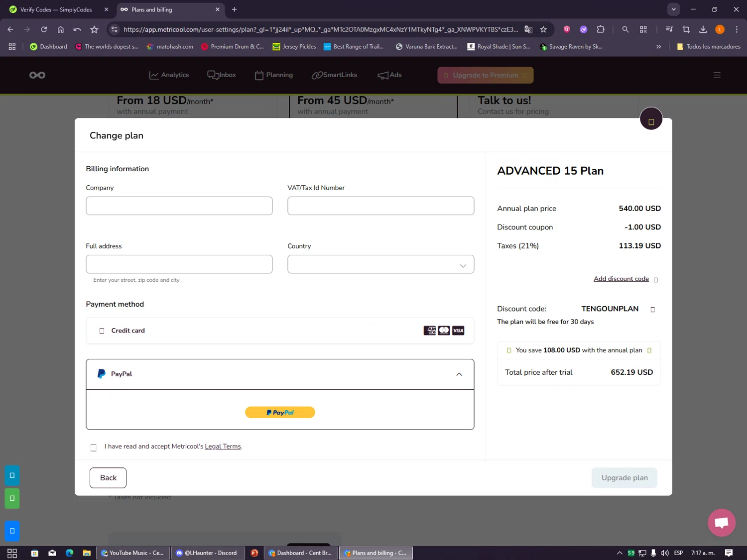Reload the current page
This screenshot has height=560, width=747.
44,29
